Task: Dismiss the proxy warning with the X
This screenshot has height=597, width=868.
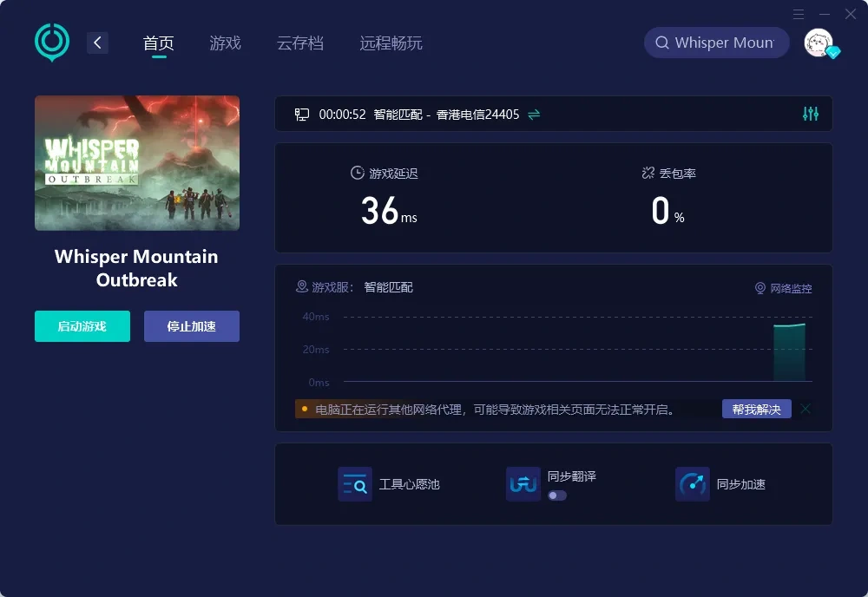Action: 806,409
